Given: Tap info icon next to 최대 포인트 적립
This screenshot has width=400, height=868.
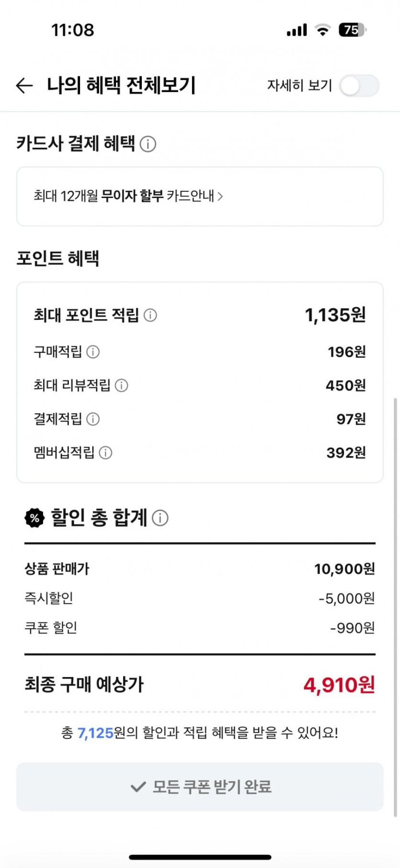Looking at the screenshot, I should tap(150, 315).
